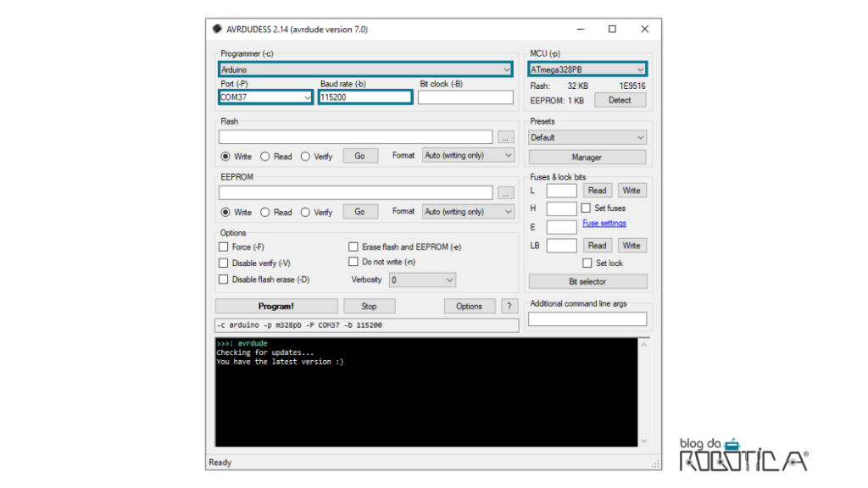The height and width of the screenshot is (488, 868).
Task: Click the L fuse input field
Action: tap(562, 191)
